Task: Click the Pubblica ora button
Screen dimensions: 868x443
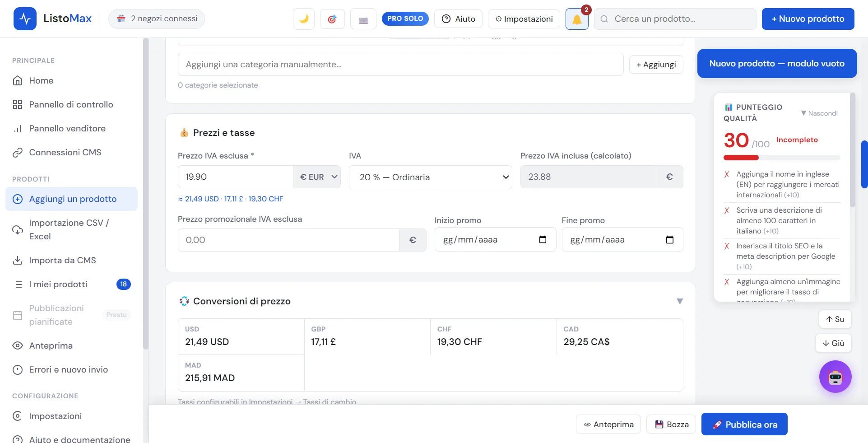Action: click(744, 424)
